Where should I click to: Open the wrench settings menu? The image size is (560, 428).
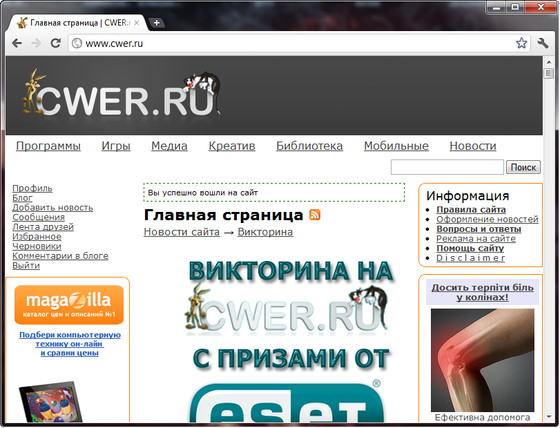coord(543,43)
